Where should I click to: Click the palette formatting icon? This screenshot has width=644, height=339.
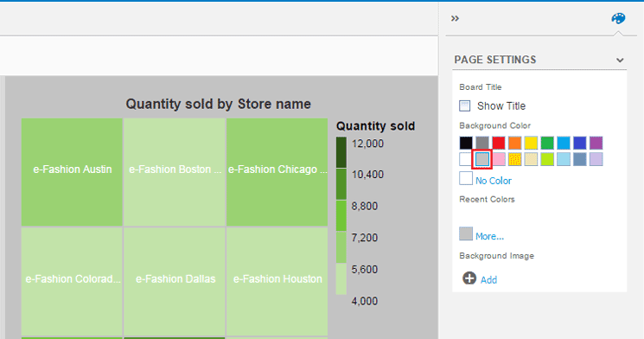click(618, 18)
